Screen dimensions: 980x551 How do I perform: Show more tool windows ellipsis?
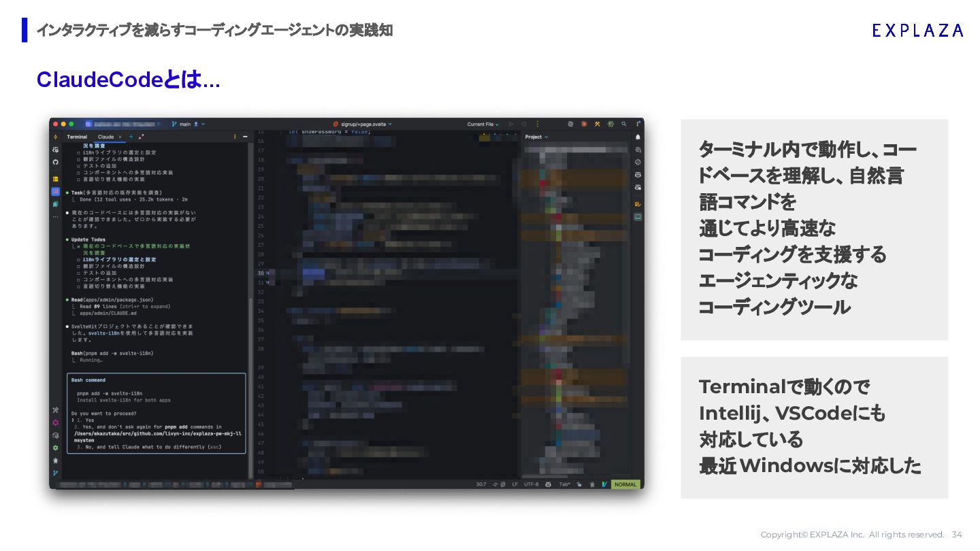click(55, 217)
